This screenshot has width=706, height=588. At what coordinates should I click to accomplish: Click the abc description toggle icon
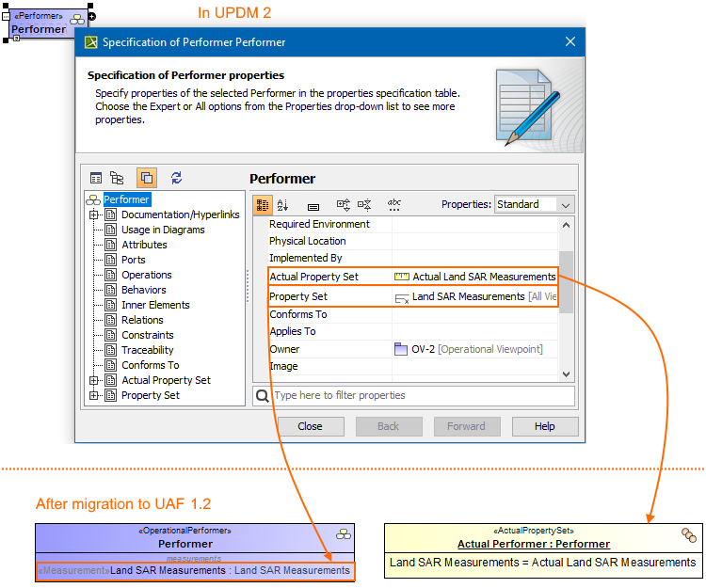click(394, 205)
